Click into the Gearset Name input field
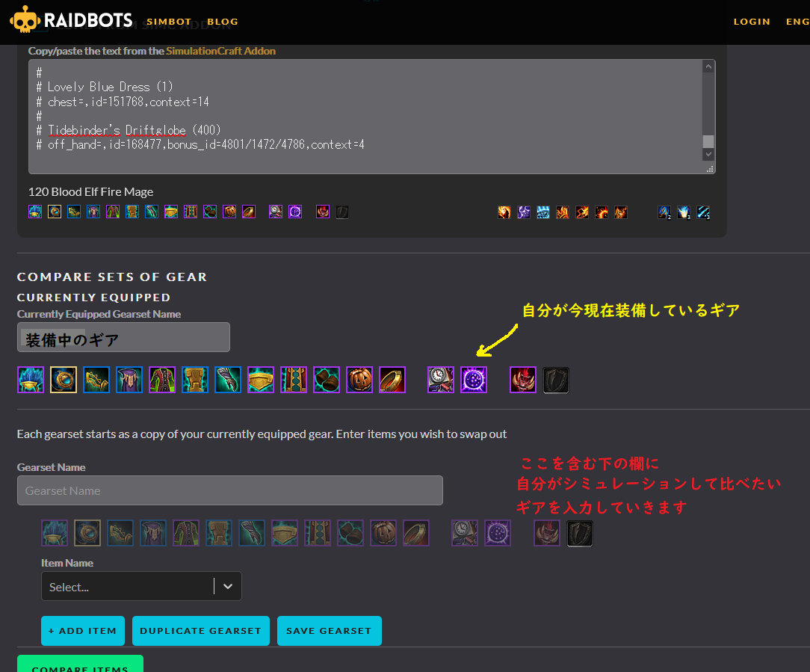Image resolution: width=810 pixels, height=672 pixels. pyautogui.click(x=230, y=490)
